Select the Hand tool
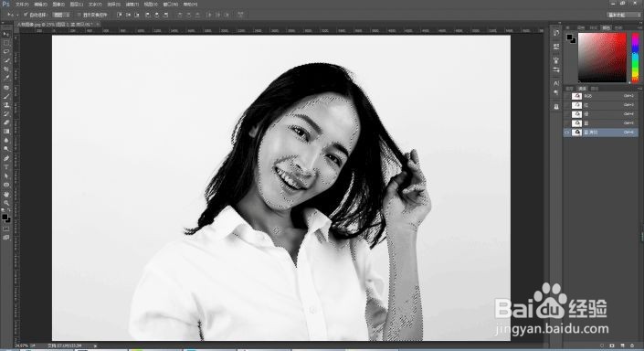The height and width of the screenshot is (351, 644). [6, 194]
